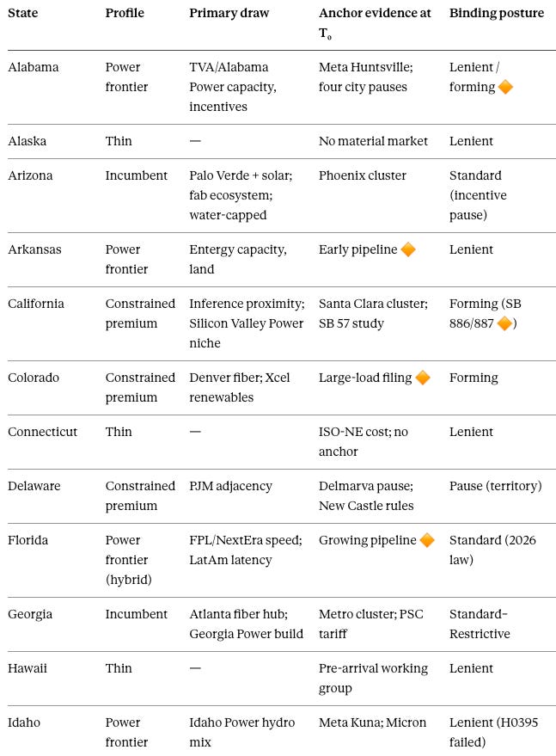The height and width of the screenshot is (756, 556).
Task: Select the Palo Verde + solar cell
Action: pos(241,194)
